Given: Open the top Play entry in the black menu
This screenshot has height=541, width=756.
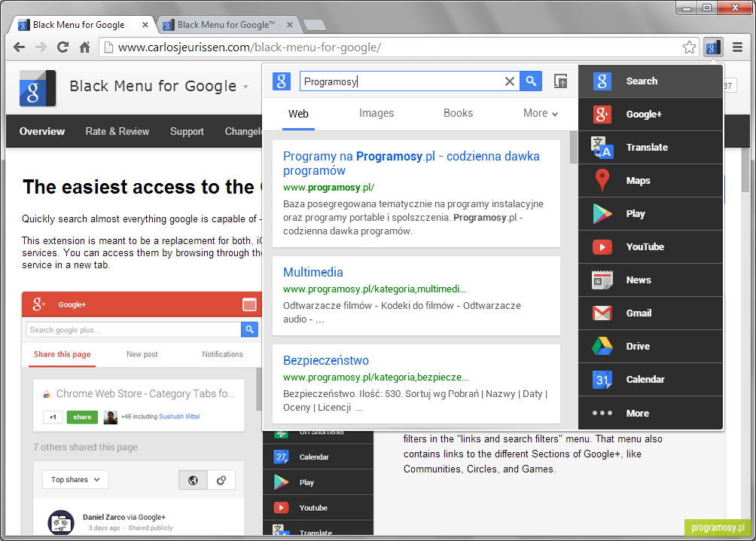Looking at the screenshot, I should point(651,214).
